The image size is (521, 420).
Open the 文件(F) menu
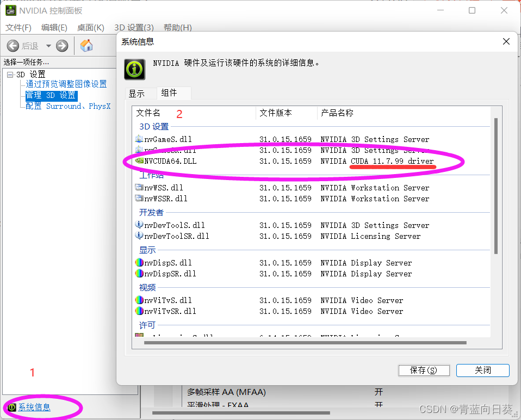18,28
